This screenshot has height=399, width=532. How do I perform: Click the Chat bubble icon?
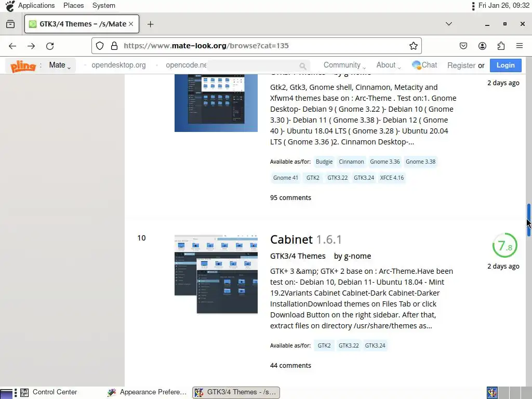(x=416, y=65)
